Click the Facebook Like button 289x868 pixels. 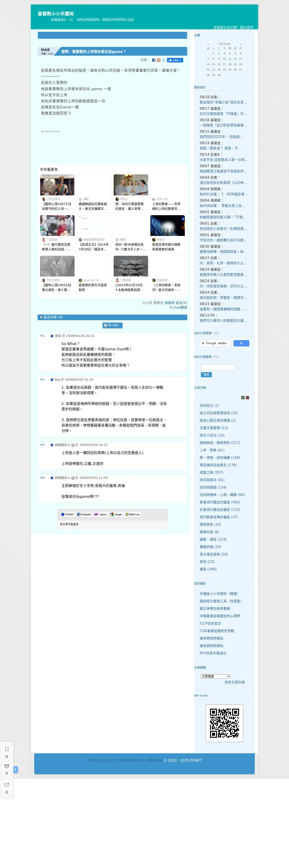pos(175,60)
